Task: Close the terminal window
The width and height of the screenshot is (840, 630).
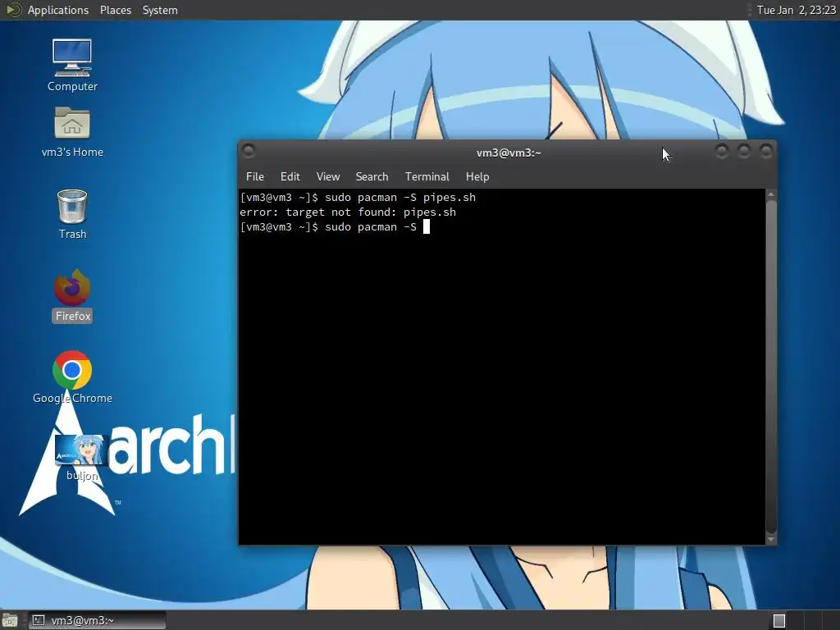Action: click(x=766, y=152)
